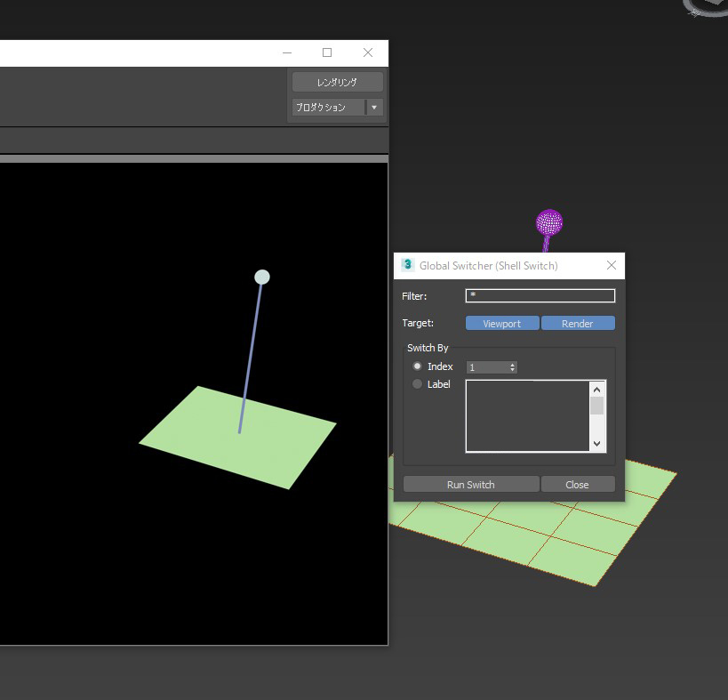Screen dimensions: 728x700
Task: Click inside the Filter text field
Action: pos(540,296)
